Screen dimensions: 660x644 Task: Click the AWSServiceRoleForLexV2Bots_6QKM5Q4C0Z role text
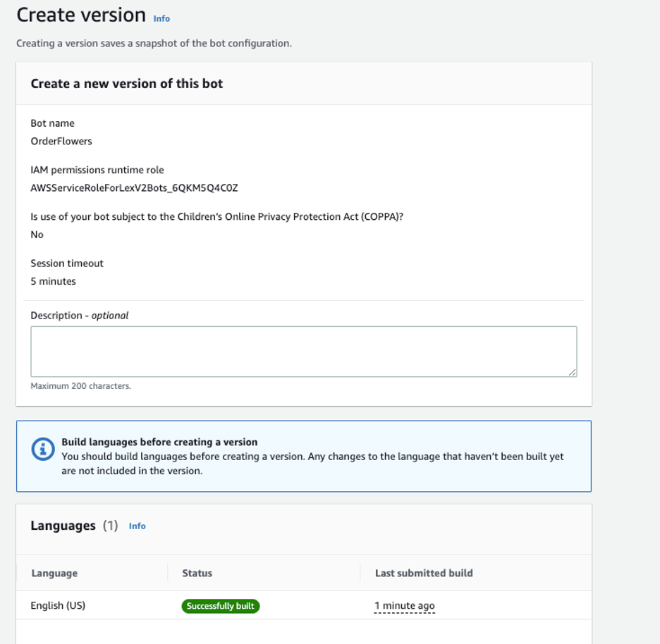pyautogui.click(x=134, y=187)
